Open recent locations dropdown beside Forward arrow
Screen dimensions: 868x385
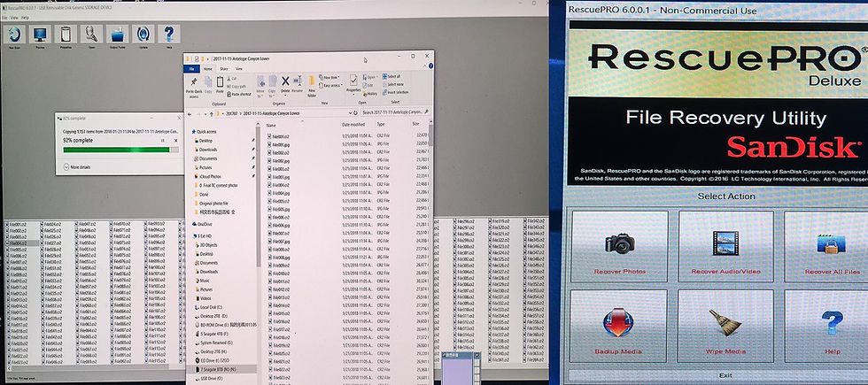tap(205, 113)
